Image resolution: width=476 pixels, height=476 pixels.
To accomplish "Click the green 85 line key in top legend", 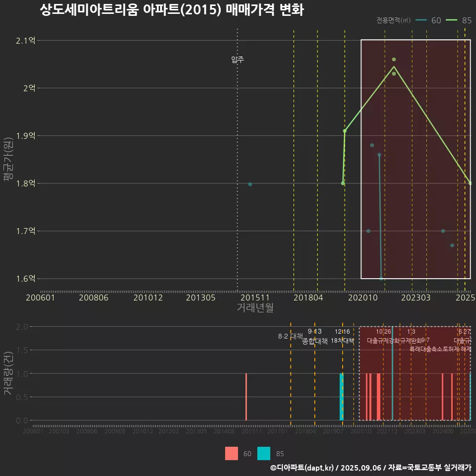I will [x=451, y=20].
